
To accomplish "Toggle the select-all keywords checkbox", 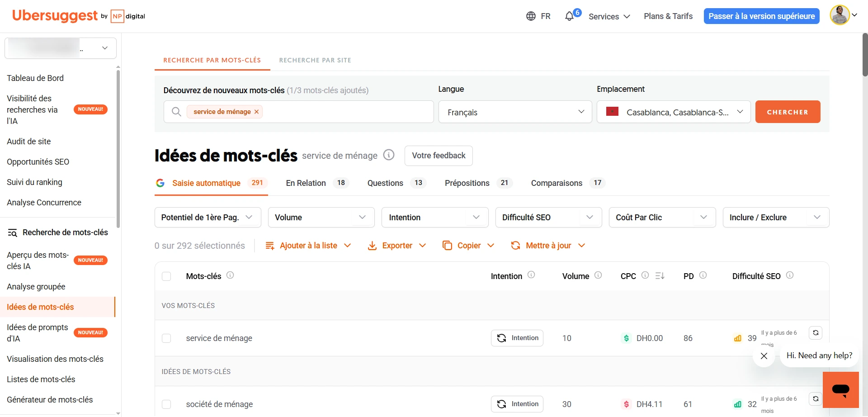I will 166,276.
